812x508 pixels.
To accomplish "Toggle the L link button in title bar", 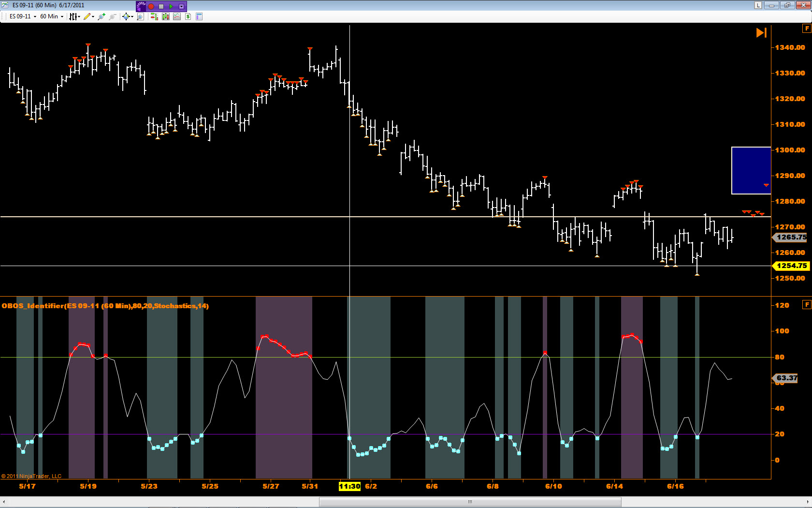I will [x=758, y=5].
